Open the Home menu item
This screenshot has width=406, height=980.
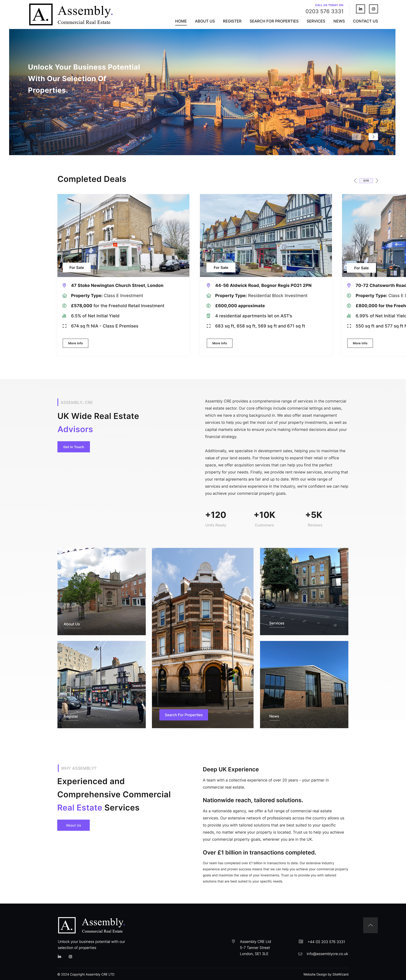point(181,21)
